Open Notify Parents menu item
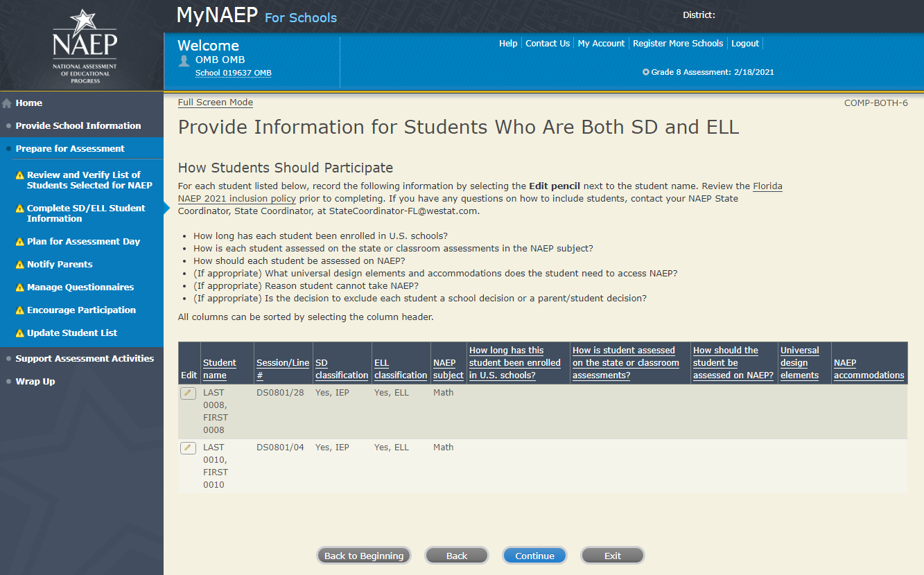Viewport: 924px width, 575px height. pos(60,265)
